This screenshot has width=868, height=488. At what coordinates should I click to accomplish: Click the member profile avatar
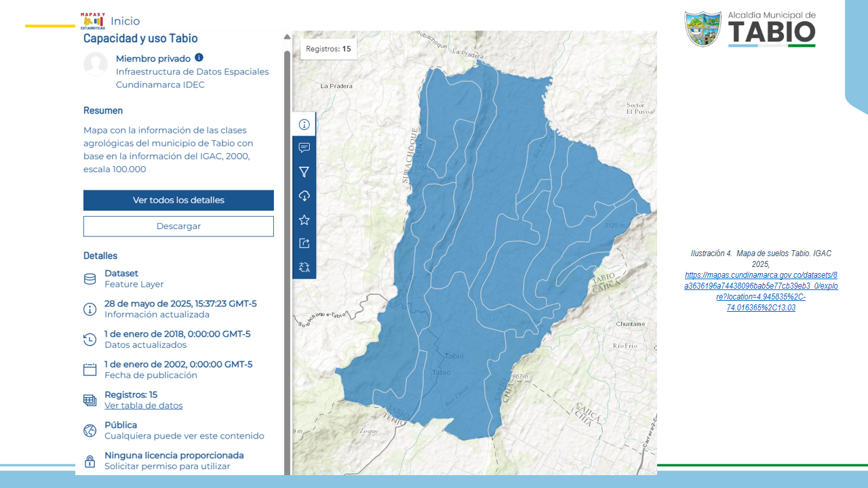coord(96,64)
